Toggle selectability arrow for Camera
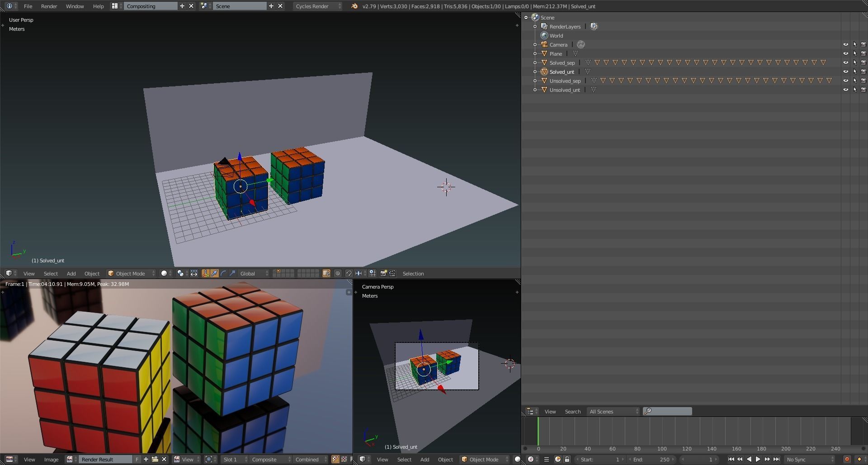 pyautogui.click(x=855, y=45)
